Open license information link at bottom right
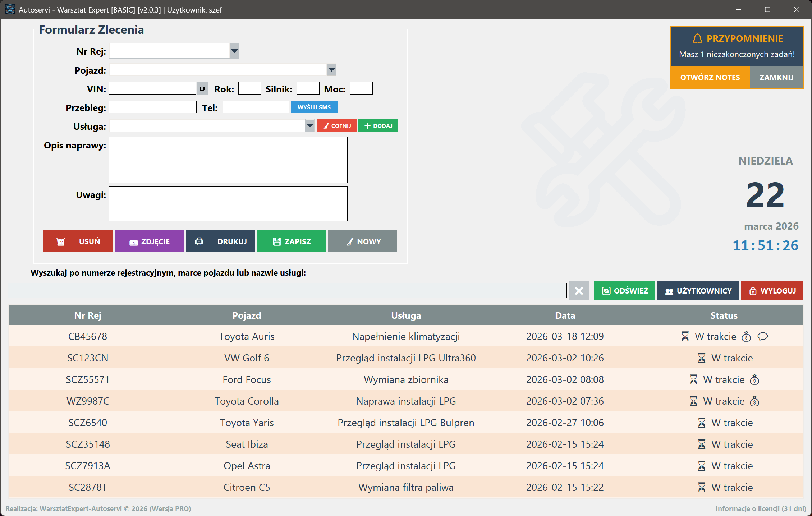The width and height of the screenshot is (812, 516). coord(761,508)
